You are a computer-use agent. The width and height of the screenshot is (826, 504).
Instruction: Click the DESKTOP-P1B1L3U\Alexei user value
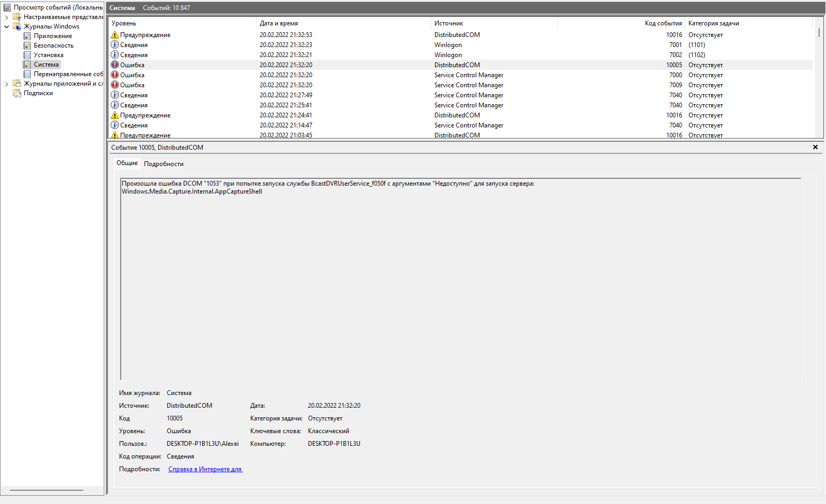tap(203, 444)
